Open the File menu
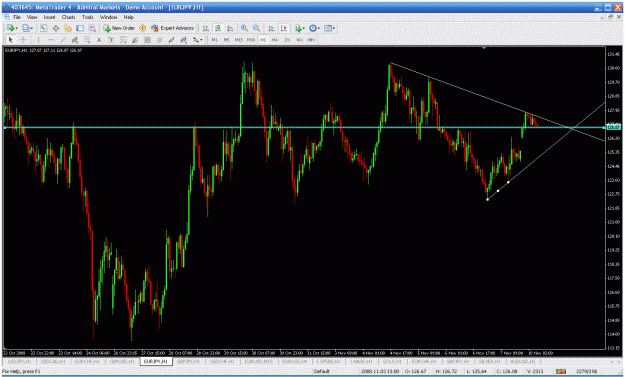Screen dimensions: 625x377 (17, 17)
